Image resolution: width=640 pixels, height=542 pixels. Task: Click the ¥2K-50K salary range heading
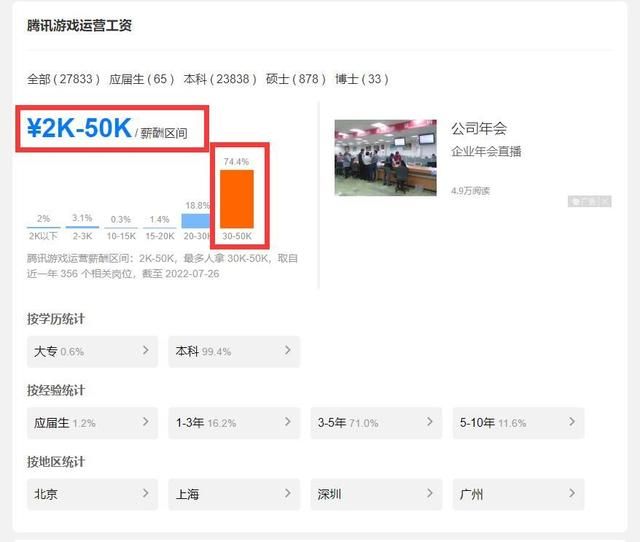point(79,128)
